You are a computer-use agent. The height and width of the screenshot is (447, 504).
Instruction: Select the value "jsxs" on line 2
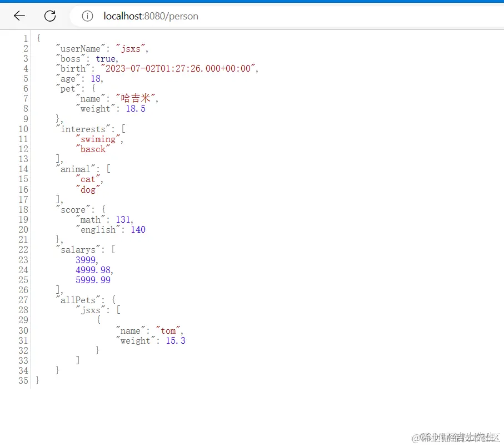pos(131,48)
